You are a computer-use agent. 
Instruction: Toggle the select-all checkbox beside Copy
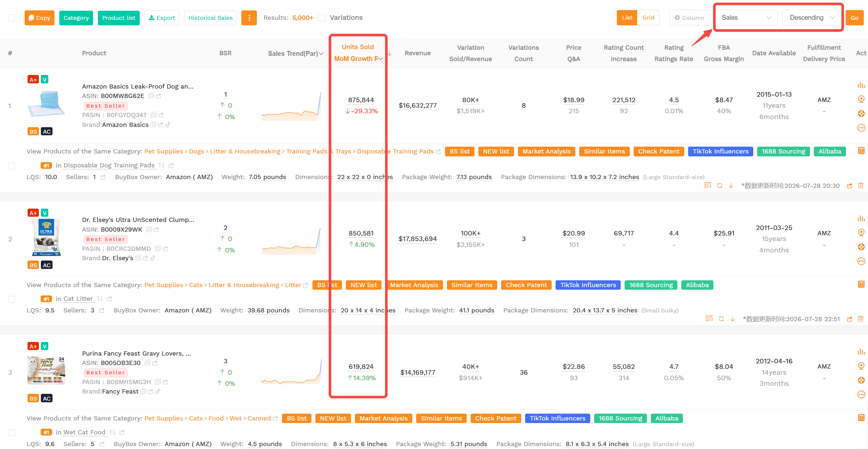11,18
